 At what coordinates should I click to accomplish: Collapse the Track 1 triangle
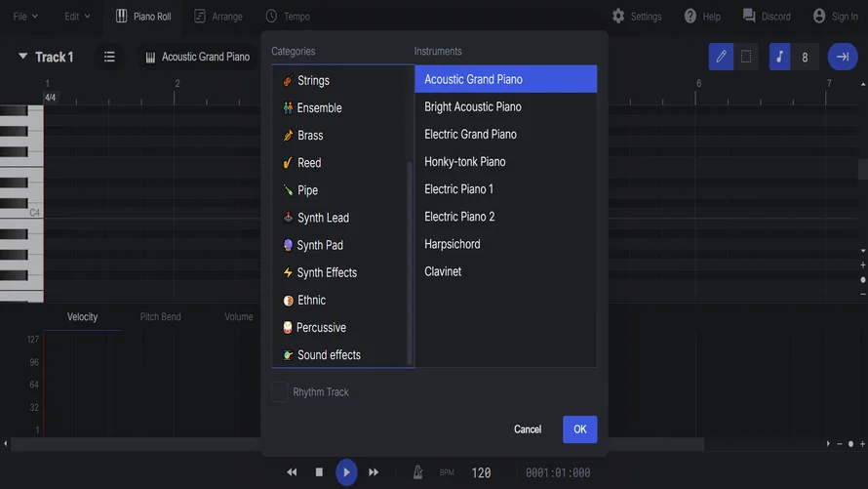click(22, 56)
